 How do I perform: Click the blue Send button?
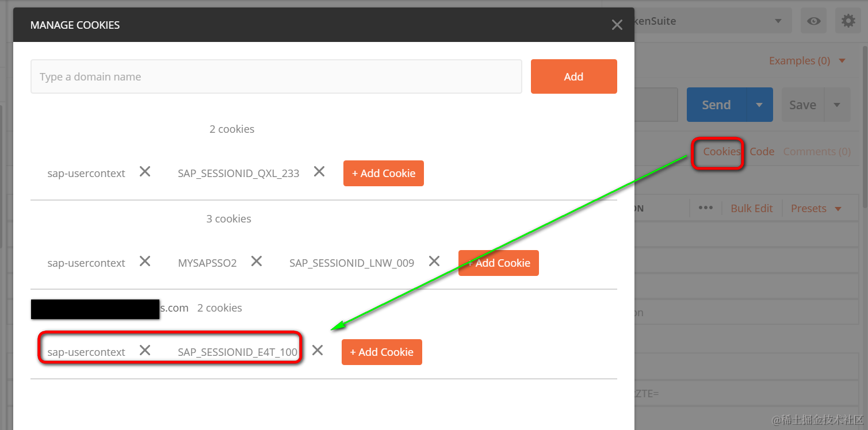coord(716,105)
